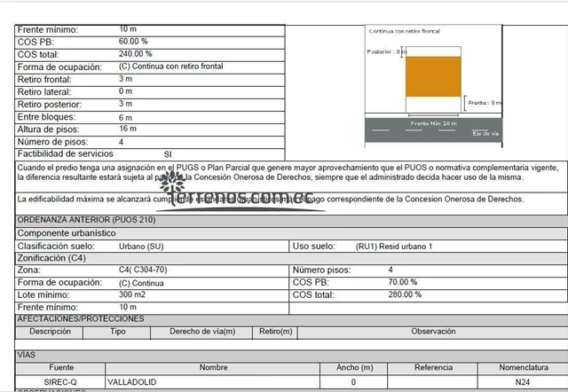Click the 'Componente urbanístico' heading
This screenshot has width=568, height=392.
coord(67,233)
